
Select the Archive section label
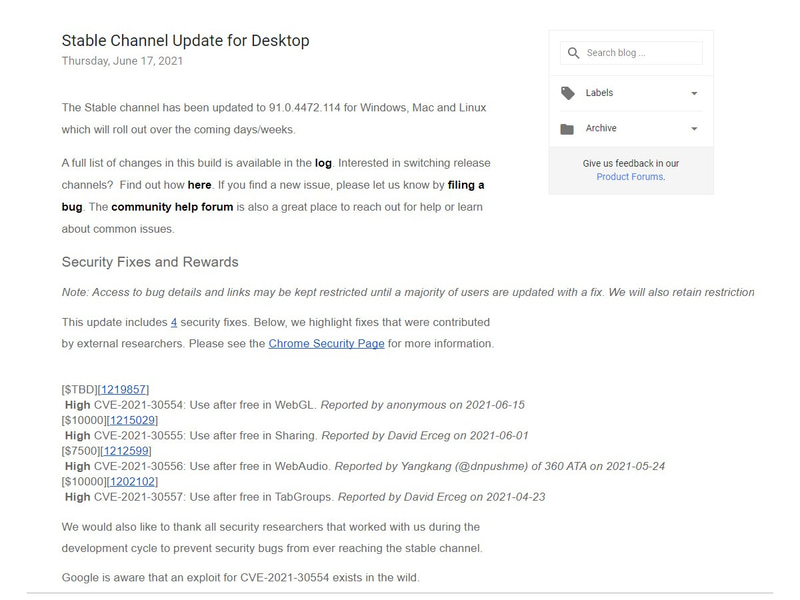(x=601, y=129)
